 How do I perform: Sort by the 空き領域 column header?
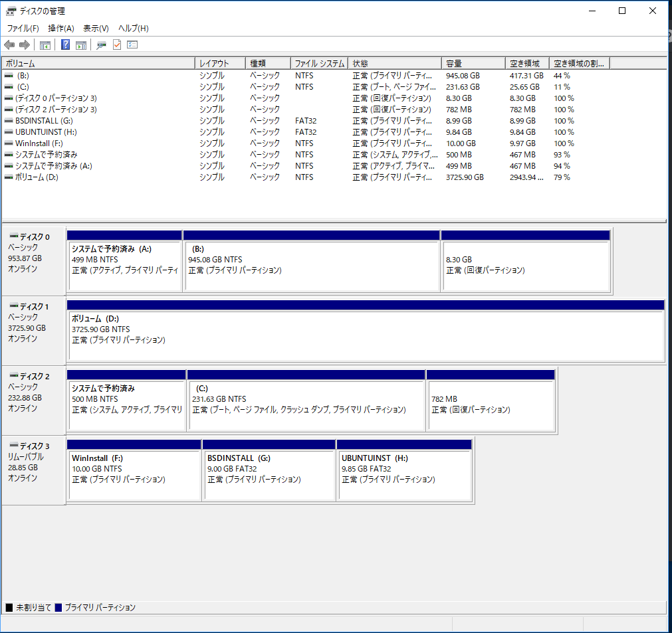click(x=528, y=63)
